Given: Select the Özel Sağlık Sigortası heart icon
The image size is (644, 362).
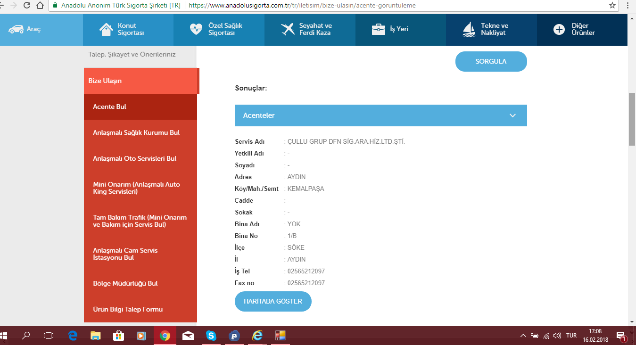Looking at the screenshot, I should click(x=196, y=29).
